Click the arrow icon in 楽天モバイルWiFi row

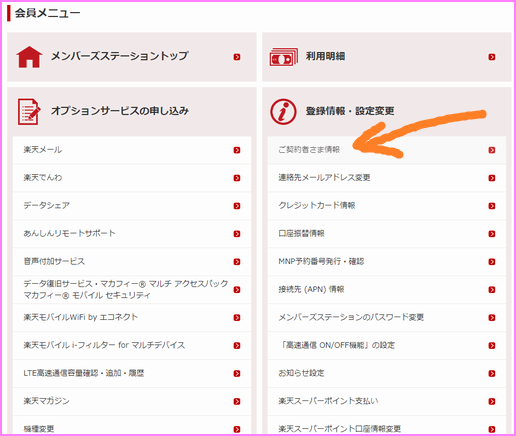pyautogui.click(x=237, y=318)
